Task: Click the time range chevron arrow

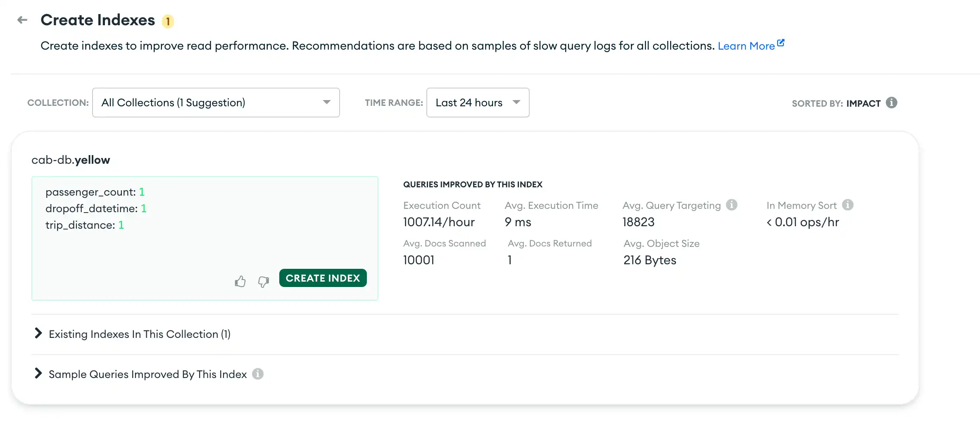Action: tap(516, 102)
